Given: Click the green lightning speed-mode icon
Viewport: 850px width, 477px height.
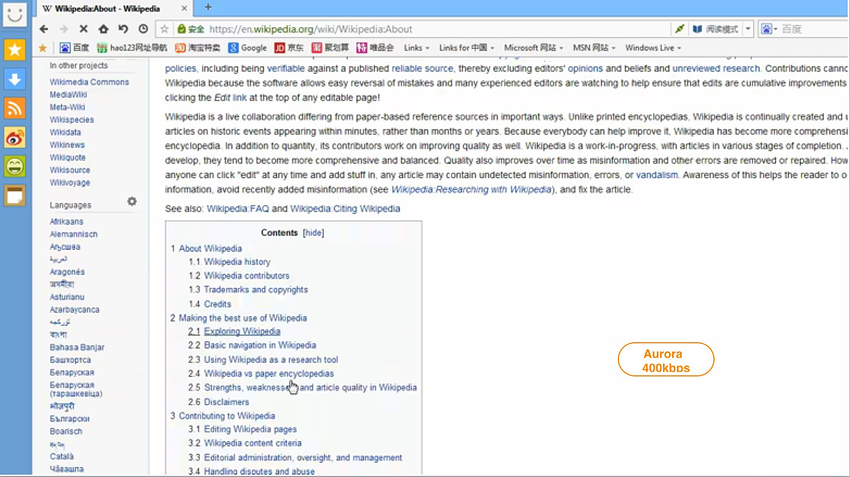Looking at the screenshot, I should pos(679,29).
